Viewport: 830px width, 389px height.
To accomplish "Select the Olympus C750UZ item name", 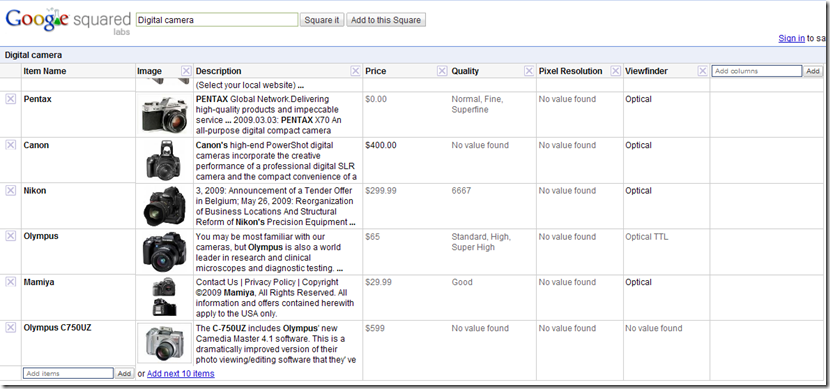I will pyautogui.click(x=57, y=328).
